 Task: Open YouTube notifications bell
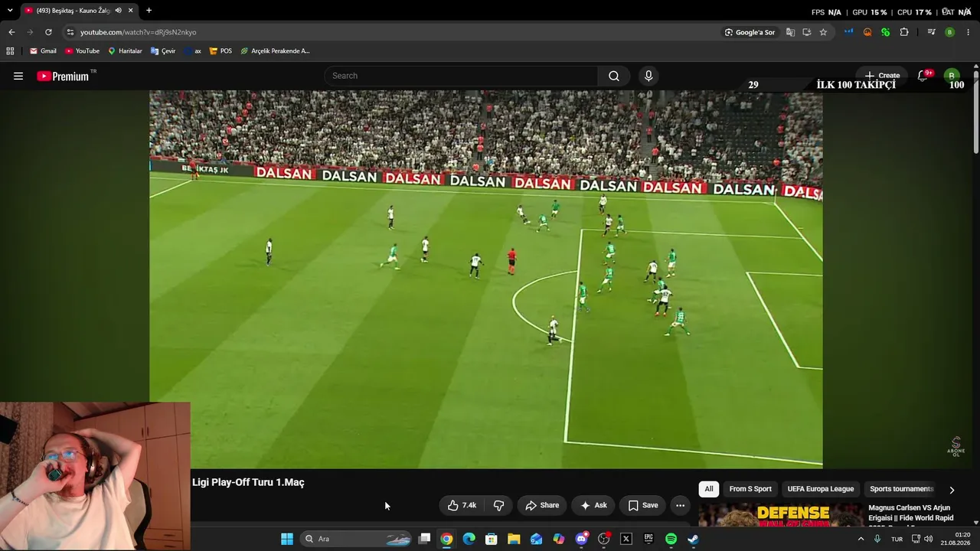[x=923, y=76]
